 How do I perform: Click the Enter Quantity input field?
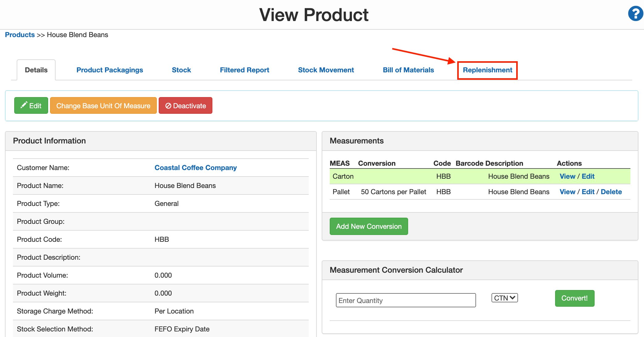click(x=405, y=300)
